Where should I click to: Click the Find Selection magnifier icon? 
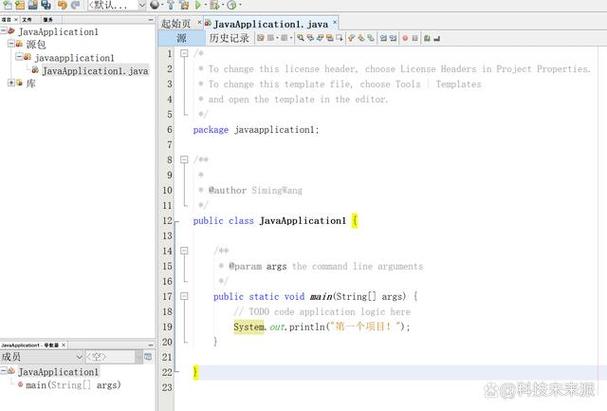pos(300,38)
